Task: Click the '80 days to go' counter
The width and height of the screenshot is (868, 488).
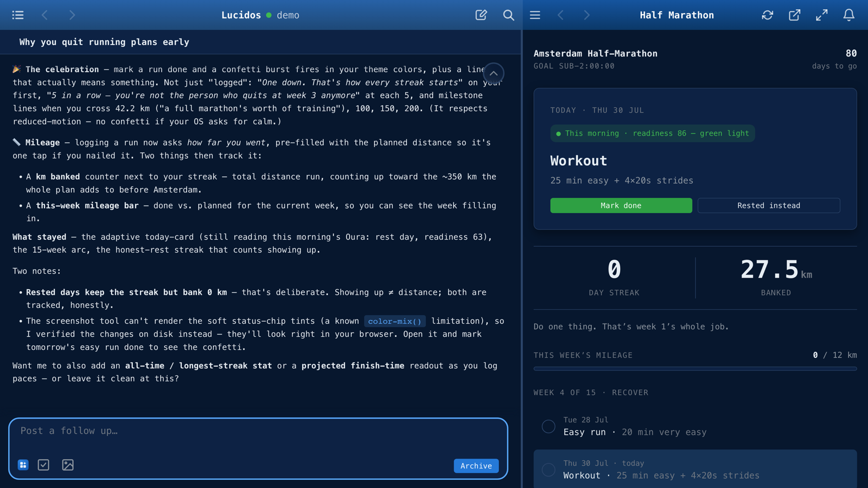Action: (x=834, y=60)
